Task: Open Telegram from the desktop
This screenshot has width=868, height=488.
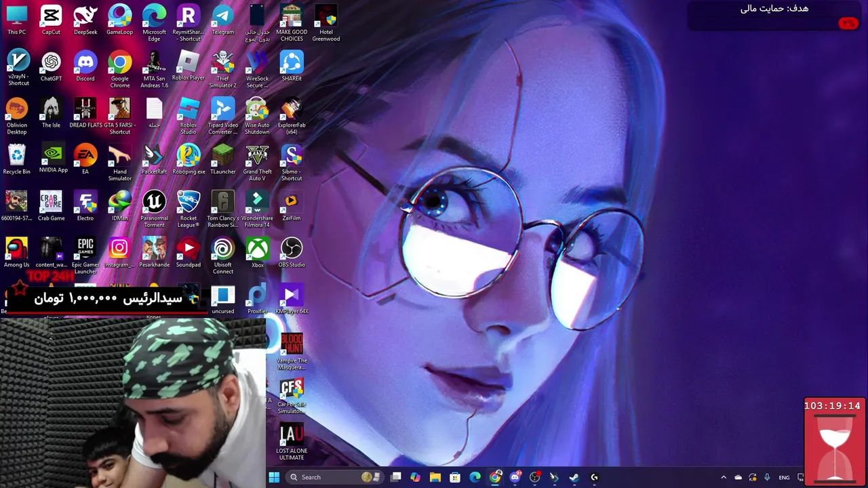Action: [223, 20]
